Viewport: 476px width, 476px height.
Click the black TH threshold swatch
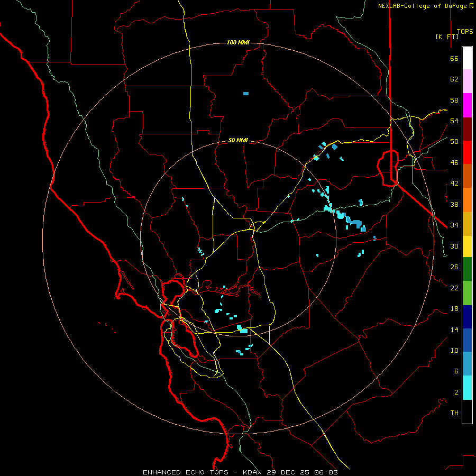pos(467,411)
